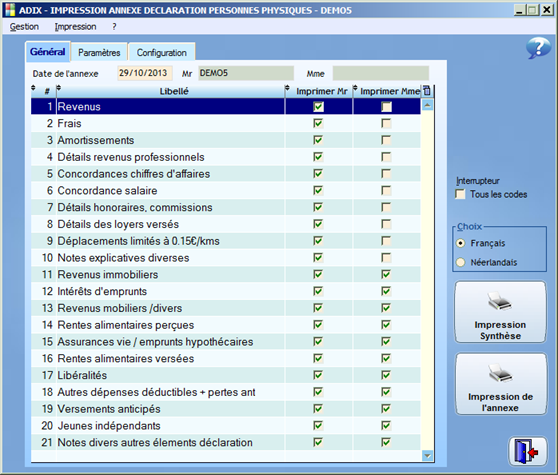Open the Gestion menu
The width and height of the screenshot is (558, 475).
[24, 27]
